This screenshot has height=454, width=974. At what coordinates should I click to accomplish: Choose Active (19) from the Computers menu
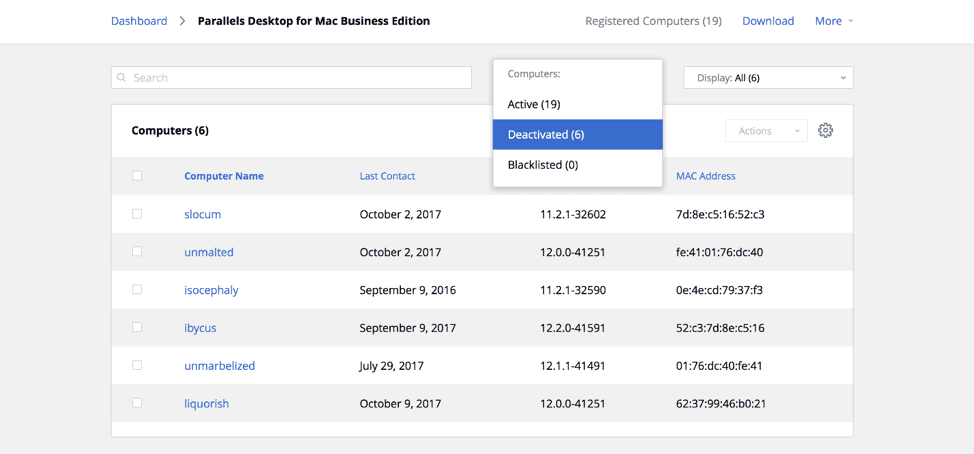pyautogui.click(x=578, y=104)
